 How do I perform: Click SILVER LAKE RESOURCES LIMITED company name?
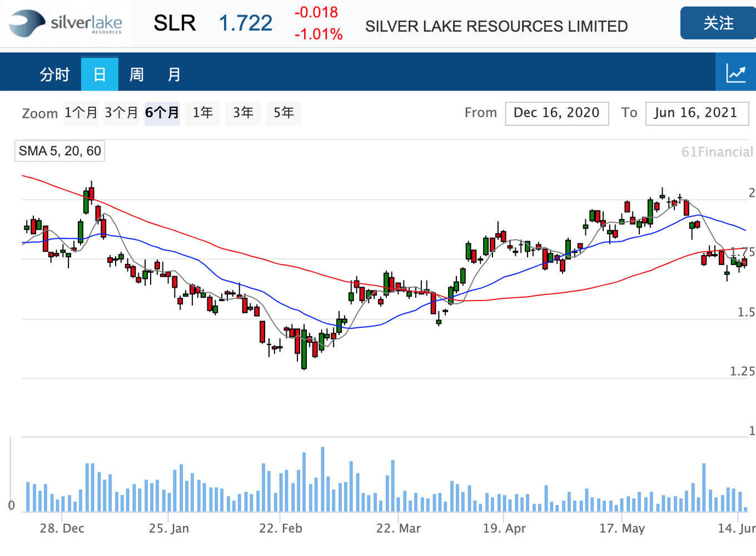(x=496, y=26)
